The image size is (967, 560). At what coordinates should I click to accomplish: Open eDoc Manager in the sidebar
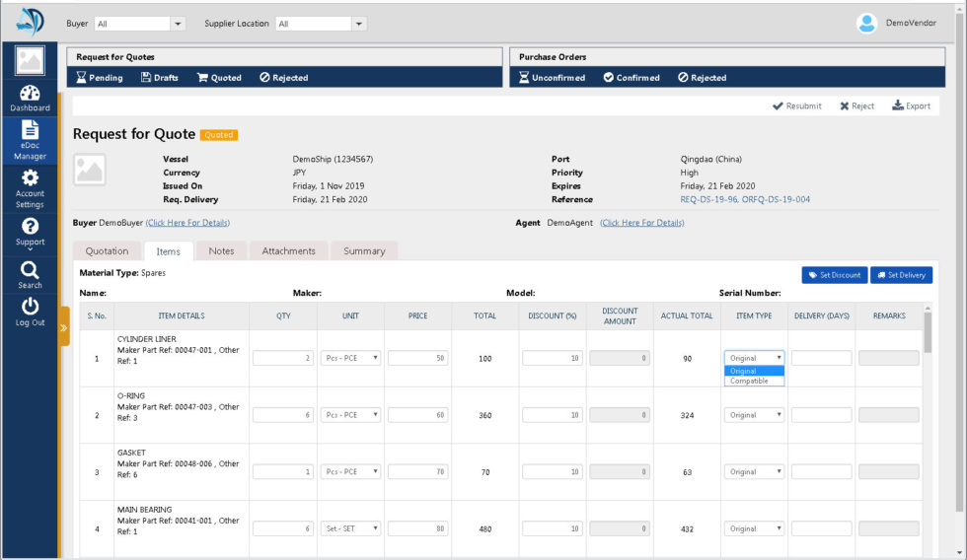pos(30,139)
